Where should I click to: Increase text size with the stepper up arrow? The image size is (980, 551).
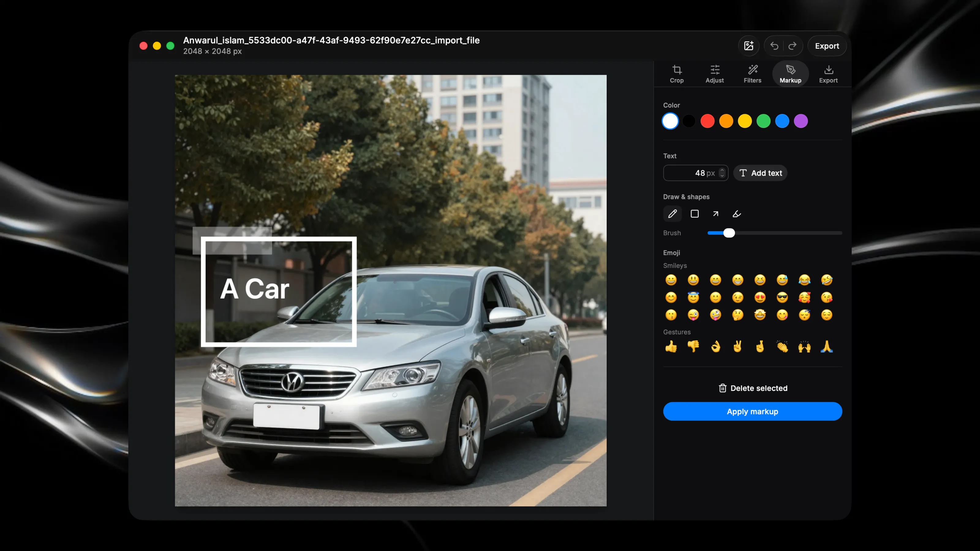point(722,171)
